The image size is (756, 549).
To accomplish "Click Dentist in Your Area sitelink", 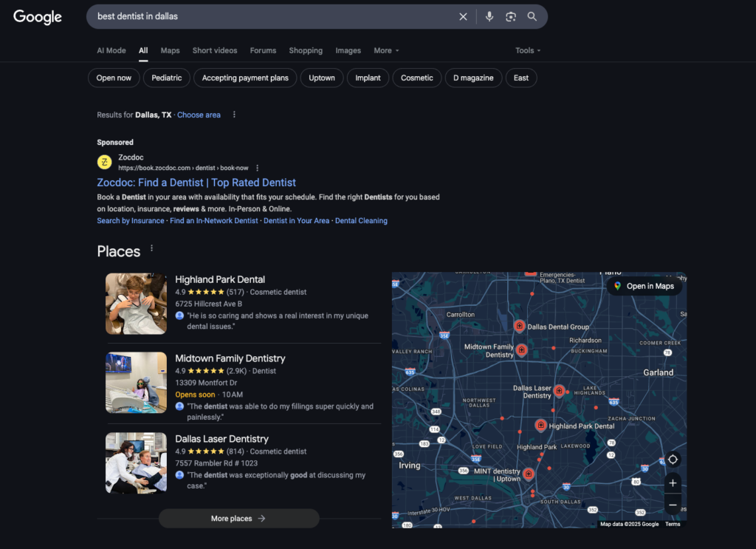I will 297,220.
